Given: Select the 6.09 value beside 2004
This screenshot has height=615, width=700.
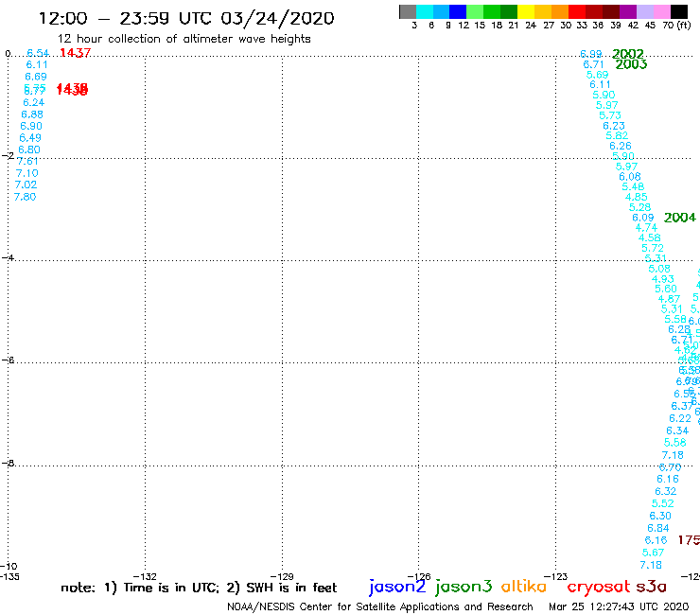Looking at the screenshot, I should (643, 218).
